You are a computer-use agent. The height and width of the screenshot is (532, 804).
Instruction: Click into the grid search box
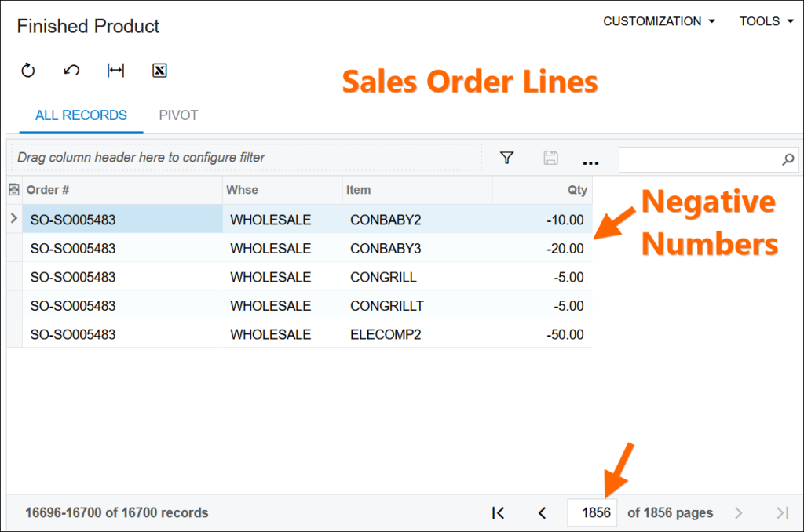point(699,159)
